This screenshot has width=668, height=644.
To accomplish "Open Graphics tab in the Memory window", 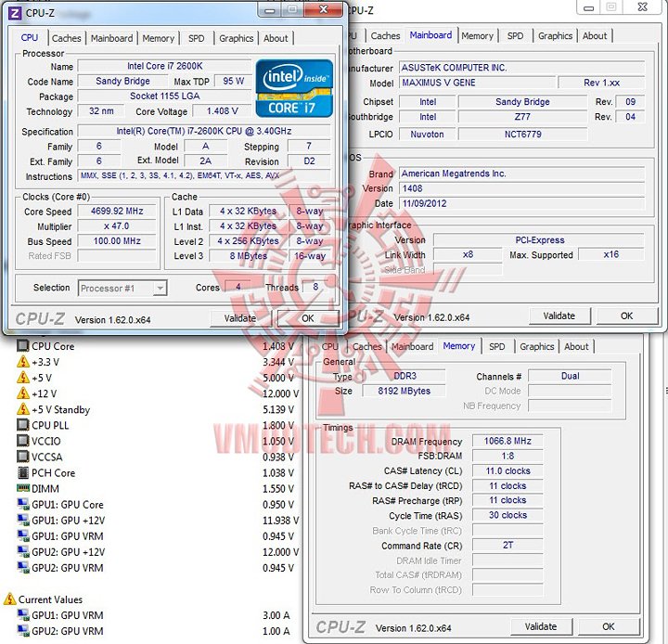I will (537, 346).
